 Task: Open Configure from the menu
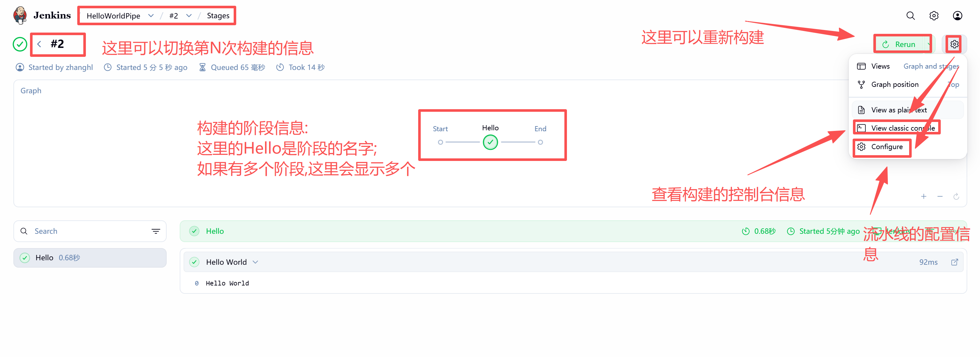pos(908,147)
